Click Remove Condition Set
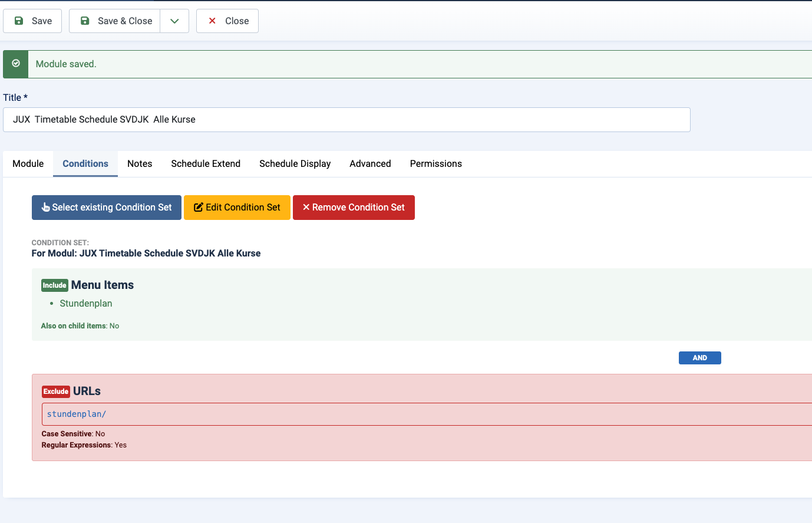812x523 pixels. coord(354,208)
